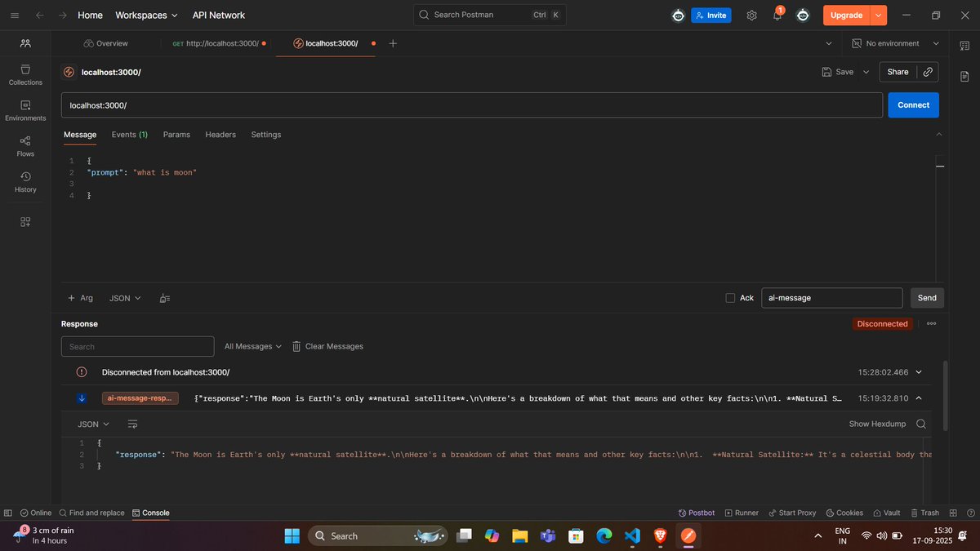
Task: Click the wrap lines icon in response
Action: coord(133,424)
